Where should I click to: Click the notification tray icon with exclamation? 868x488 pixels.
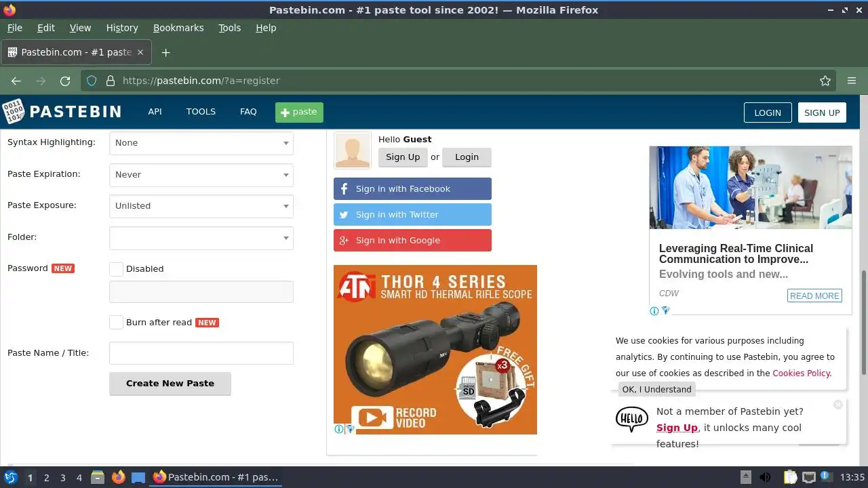[x=827, y=477]
